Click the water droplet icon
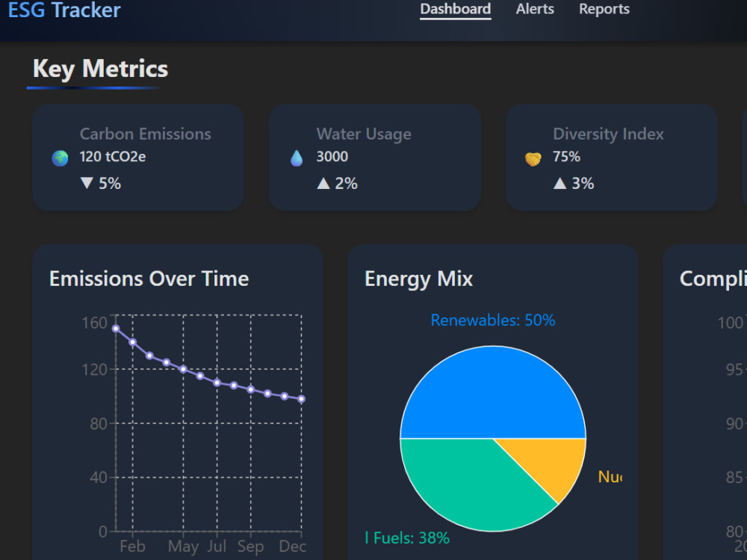 [297, 158]
